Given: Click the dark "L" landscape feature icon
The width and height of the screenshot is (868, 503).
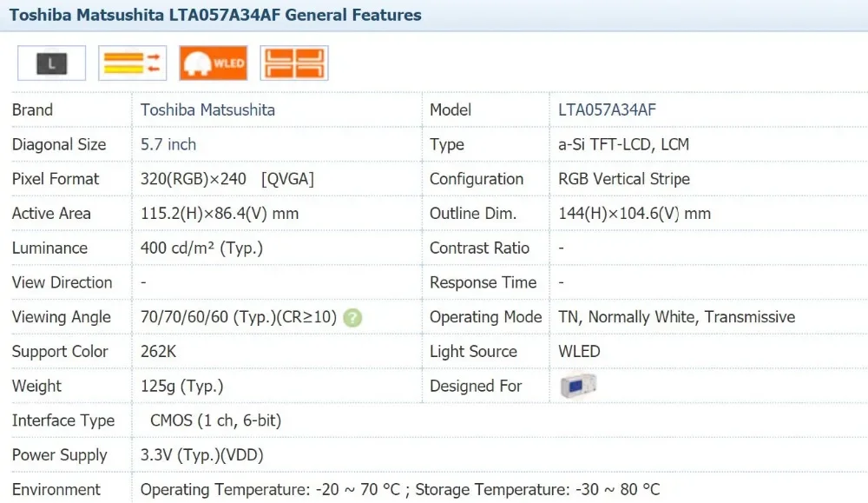Looking at the screenshot, I should pyautogui.click(x=52, y=63).
